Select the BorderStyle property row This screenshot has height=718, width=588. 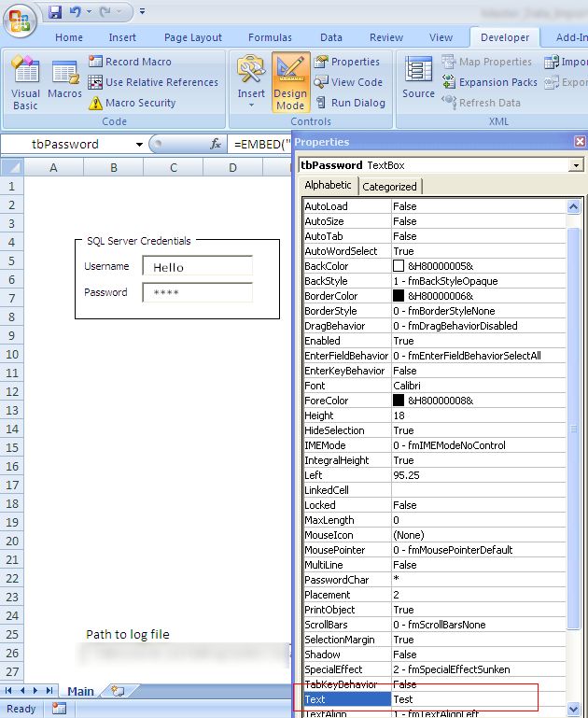pos(435,311)
